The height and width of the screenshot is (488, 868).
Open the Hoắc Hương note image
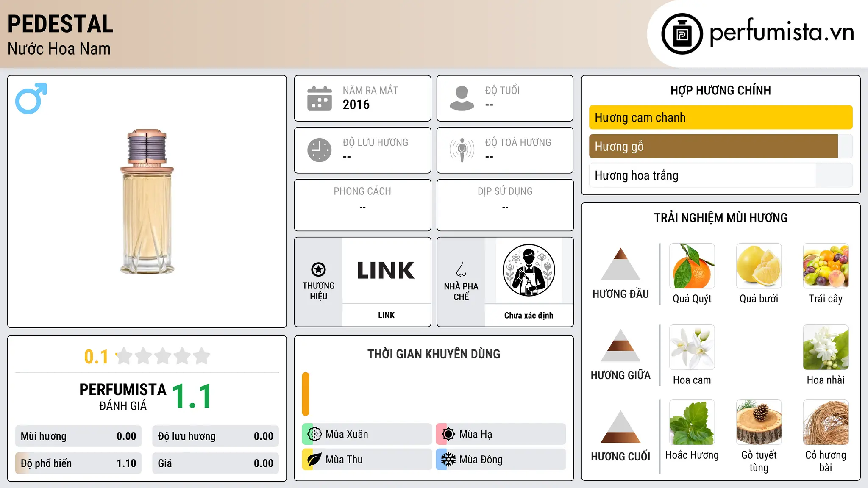tap(692, 422)
